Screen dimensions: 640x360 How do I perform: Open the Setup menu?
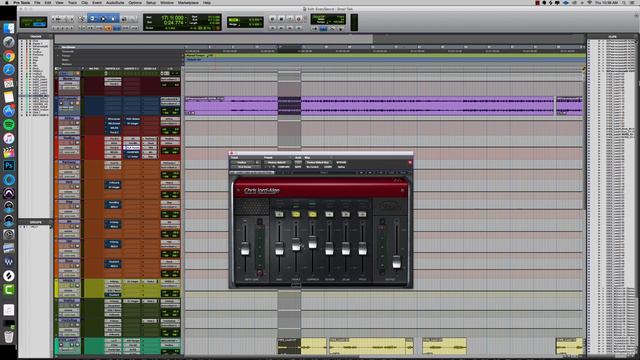coord(151,2)
